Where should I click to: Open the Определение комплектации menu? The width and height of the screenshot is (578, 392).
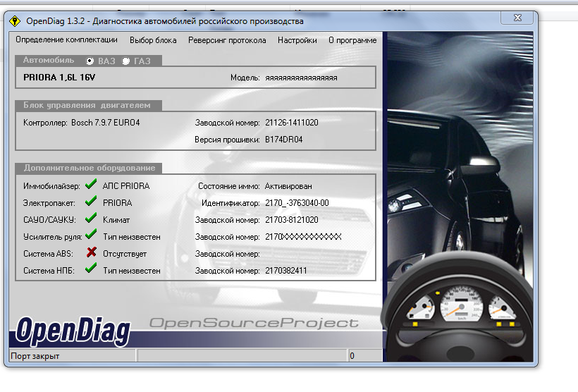tap(66, 39)
